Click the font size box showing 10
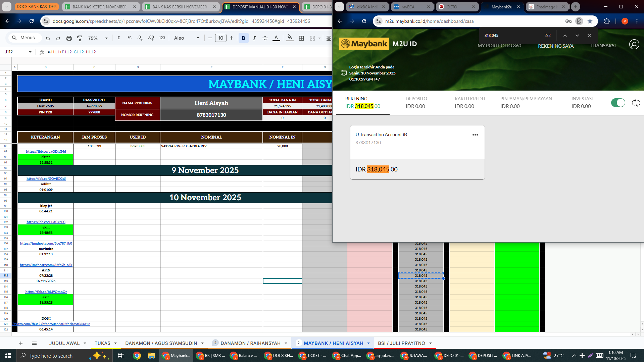The height and width of the screenshot is (362, 644). pos(220,38)
